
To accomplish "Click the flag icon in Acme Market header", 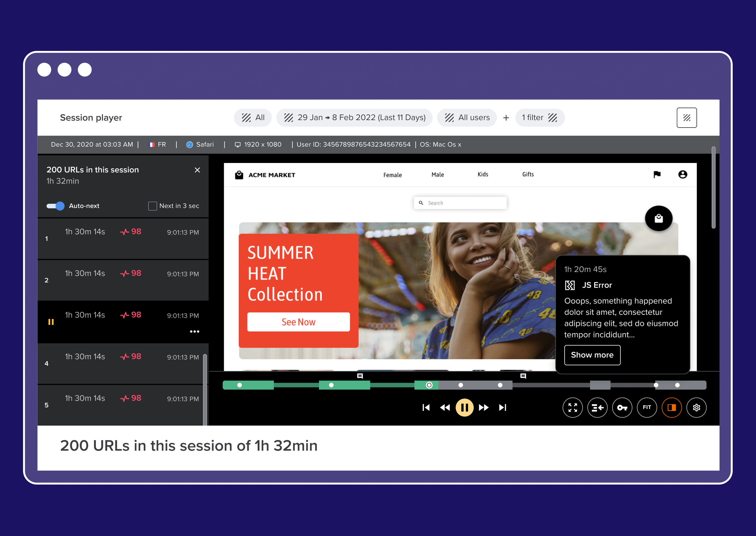I will coord(657,174).
